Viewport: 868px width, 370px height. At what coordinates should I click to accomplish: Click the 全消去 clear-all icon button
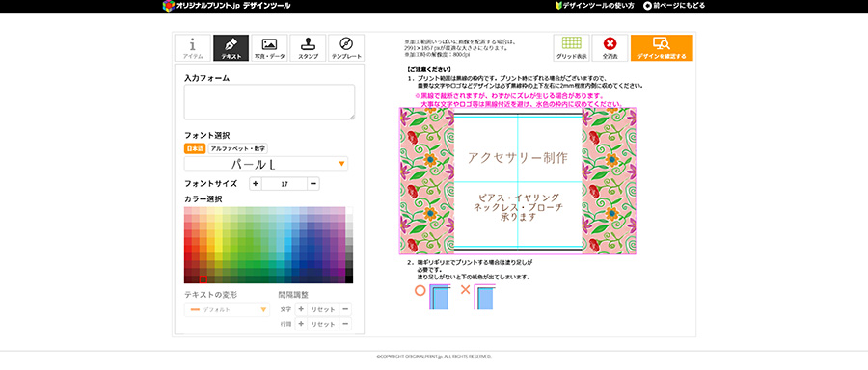point(610,47)
